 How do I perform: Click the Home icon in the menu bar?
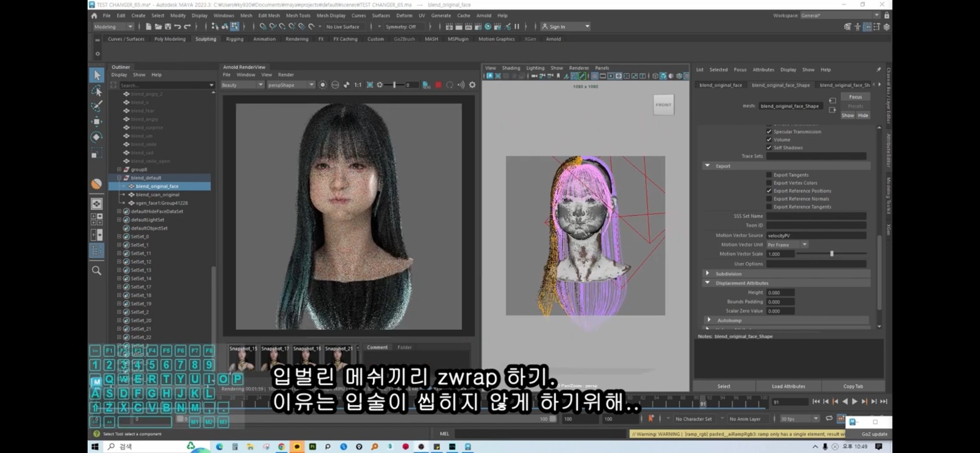(94, 16)
